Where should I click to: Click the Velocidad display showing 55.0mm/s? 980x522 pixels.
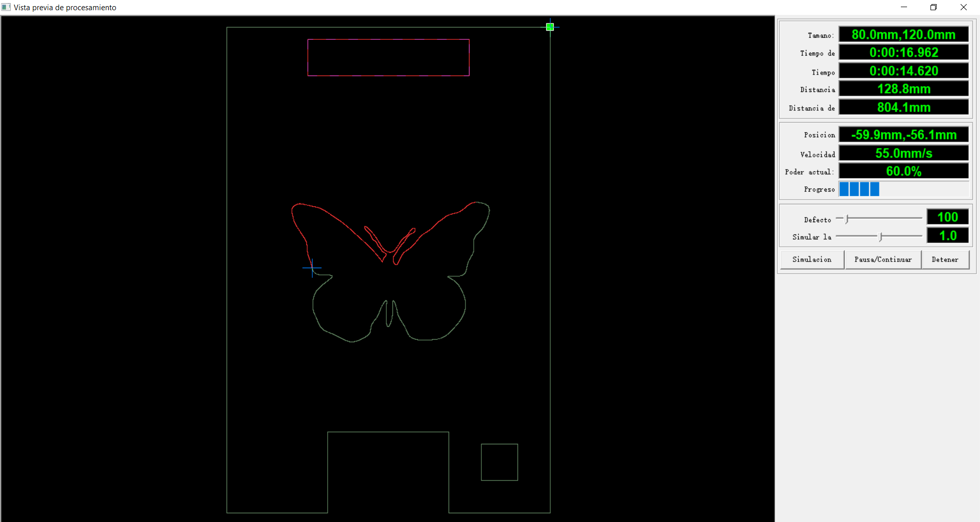click(x=903, y=153)
